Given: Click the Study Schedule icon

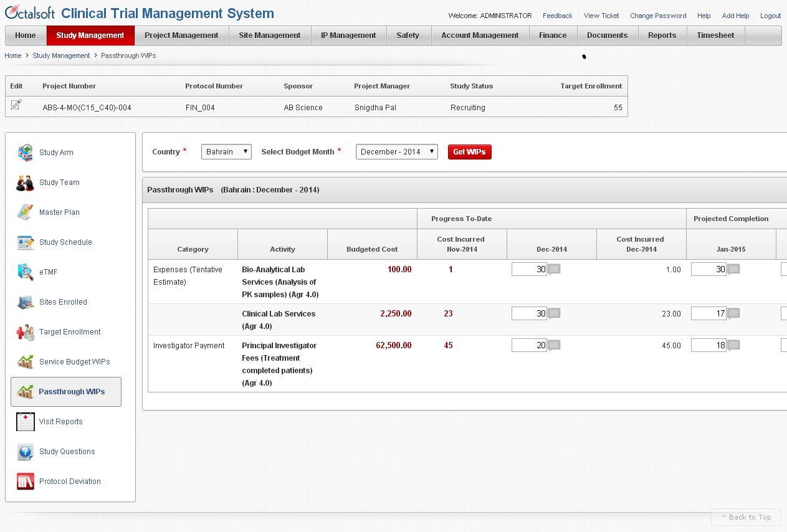Looking at the screenshot, I should tap(25, 242).
